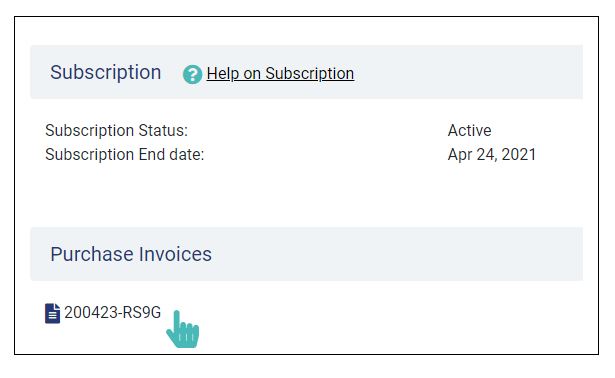Open invoice 200423-RS9G

(x=113, y=313)
